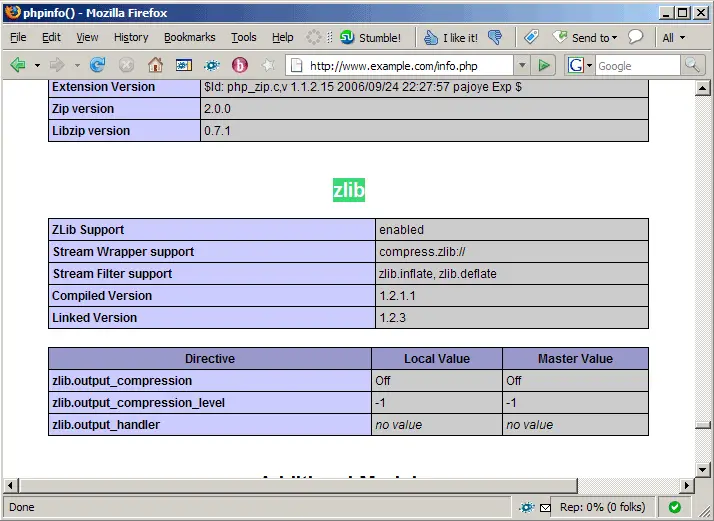Click the horizontal scrollbar thumb

click(x=298, y=485)
